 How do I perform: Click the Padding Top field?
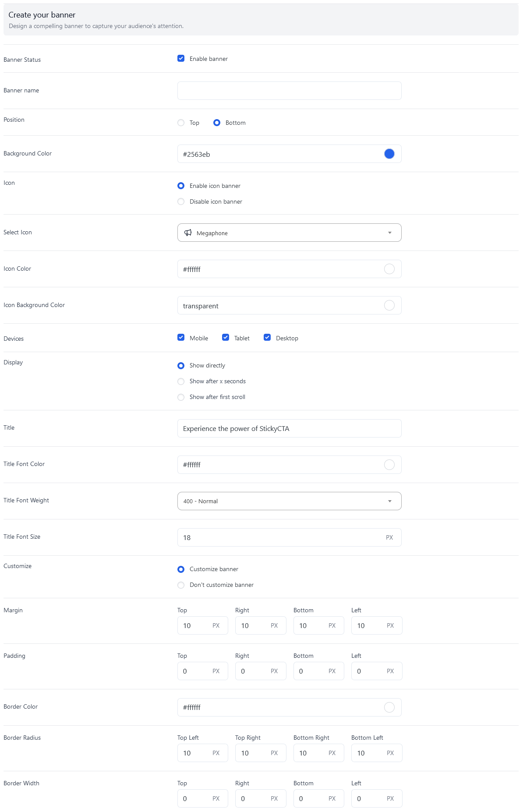coord(203,671)
